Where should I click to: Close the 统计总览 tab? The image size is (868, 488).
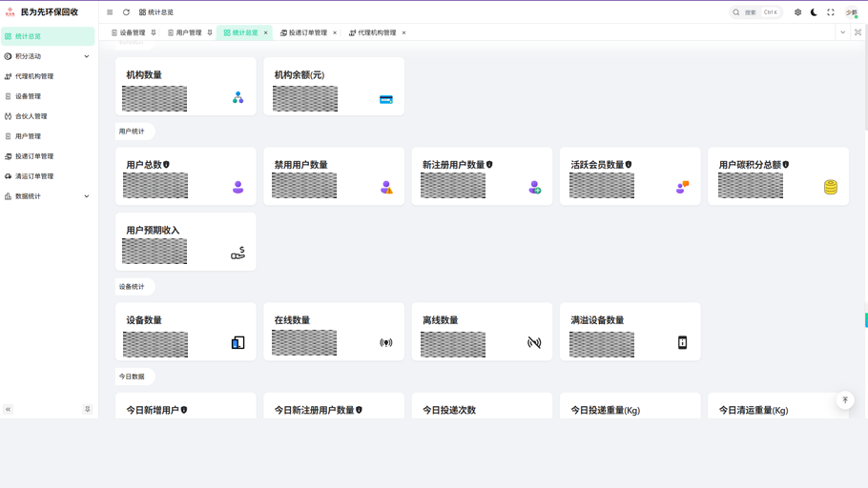click(x=266, y=32)
